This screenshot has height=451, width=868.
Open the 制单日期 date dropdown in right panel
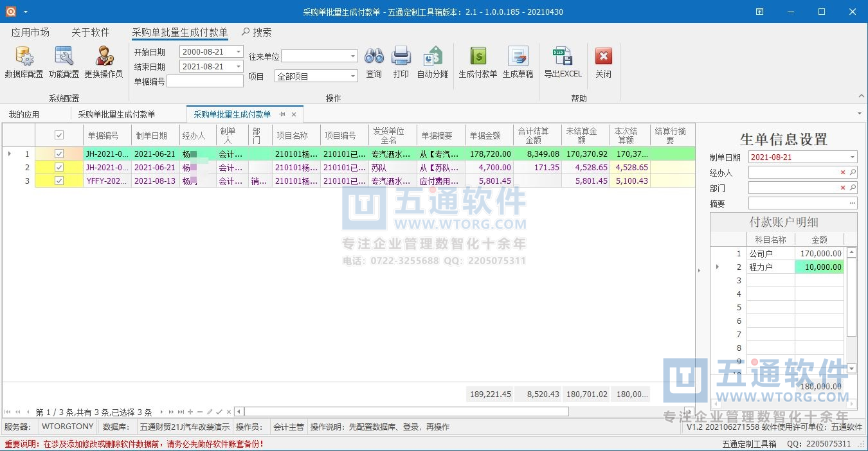pyautogui.click(x=853, y=157)
